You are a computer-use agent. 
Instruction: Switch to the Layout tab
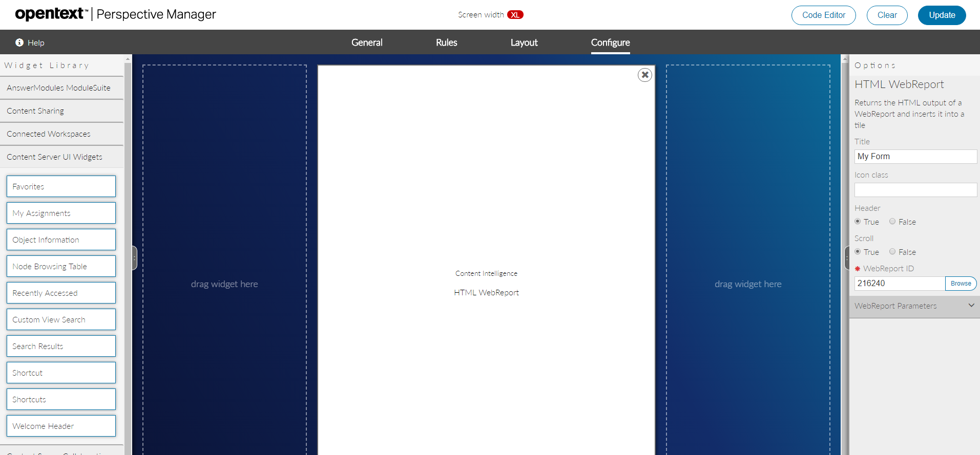[524, 42]
